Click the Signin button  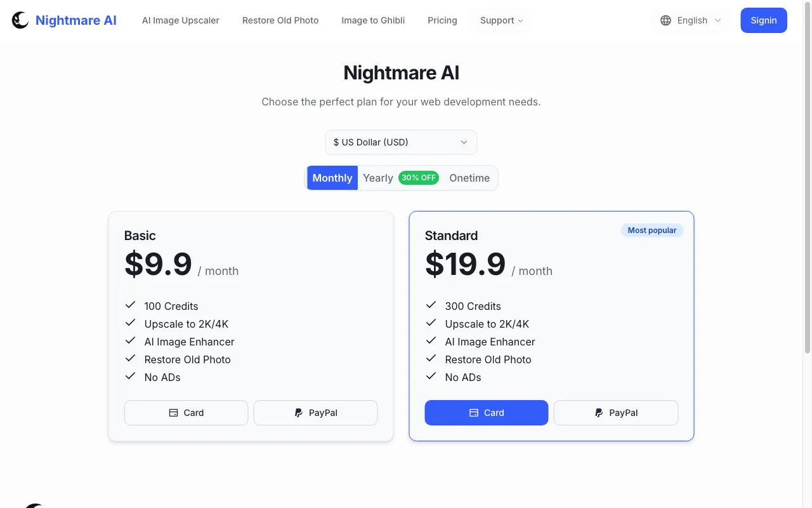[x=764, y=20]
